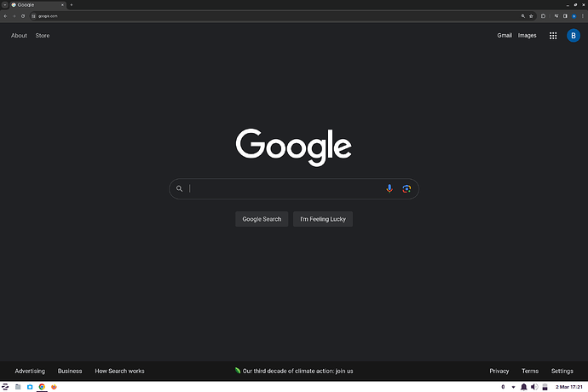Open the footer Settings menu
The width and height of the screenshot is (588, 392).
coord(562,371)
